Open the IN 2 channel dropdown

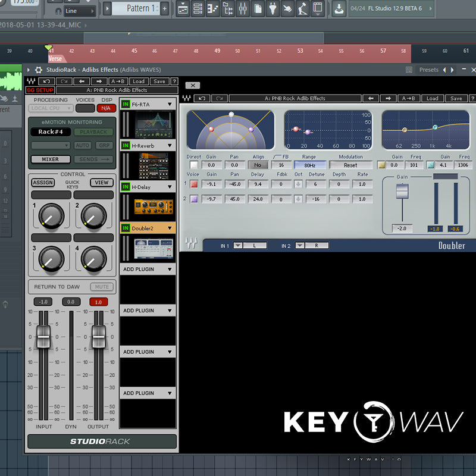(300, 245)
